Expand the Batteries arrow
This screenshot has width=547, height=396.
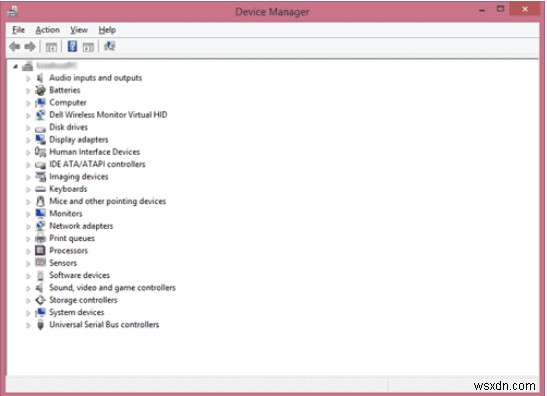point(28,91)
